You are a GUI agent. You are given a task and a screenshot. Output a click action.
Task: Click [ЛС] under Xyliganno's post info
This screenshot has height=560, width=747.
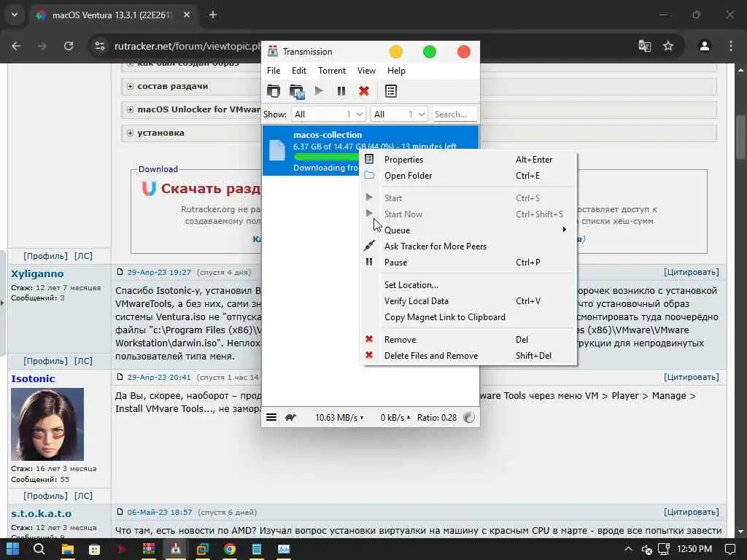83,361
